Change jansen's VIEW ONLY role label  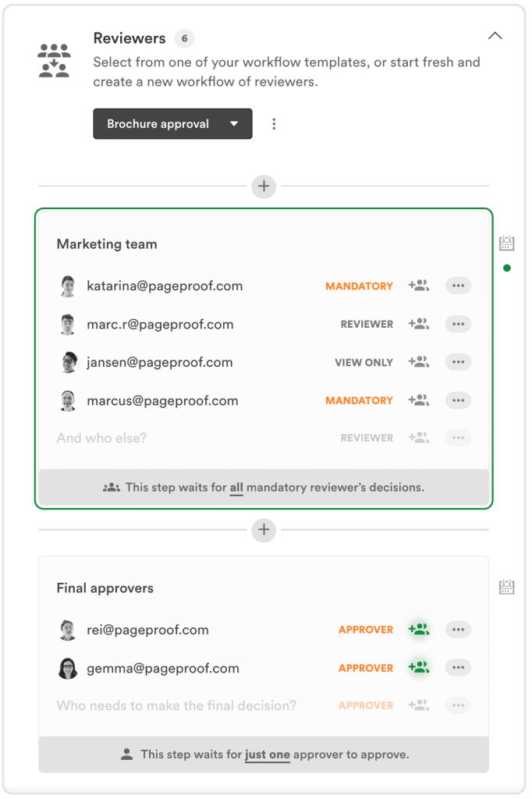point(364,363)
